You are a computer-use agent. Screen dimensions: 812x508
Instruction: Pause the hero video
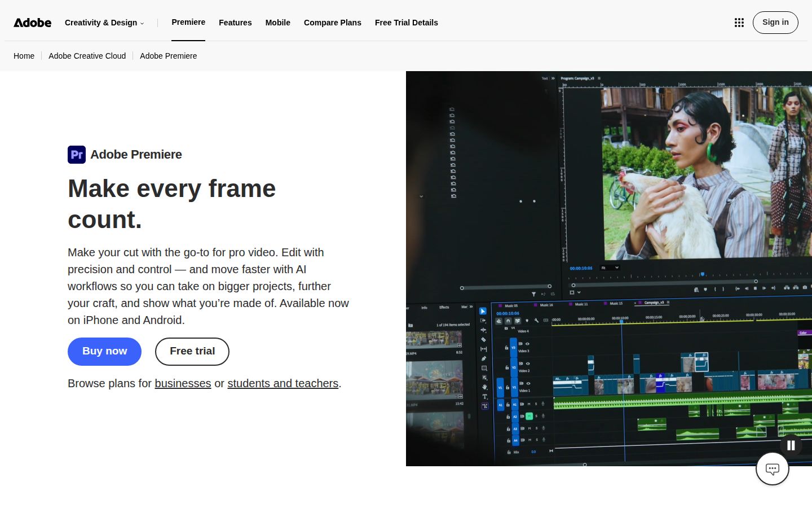791,445
